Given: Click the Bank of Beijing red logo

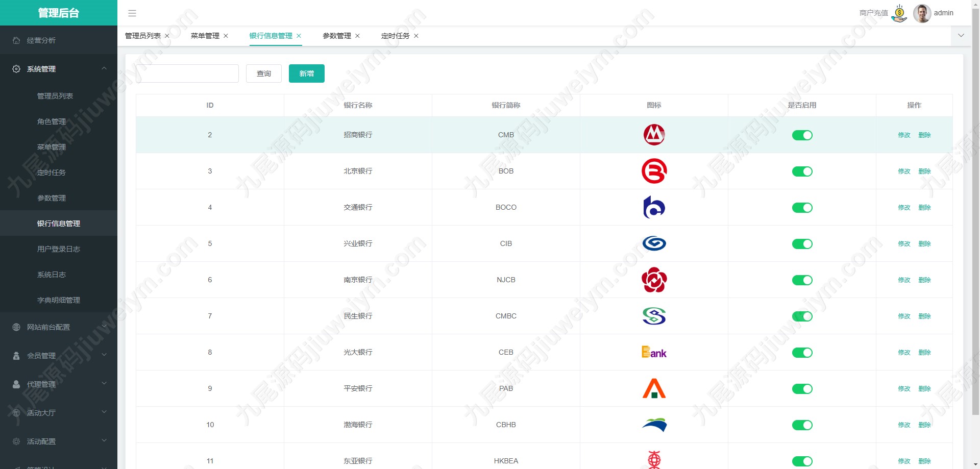Looking at the screenshot, I should pos(654,171).
